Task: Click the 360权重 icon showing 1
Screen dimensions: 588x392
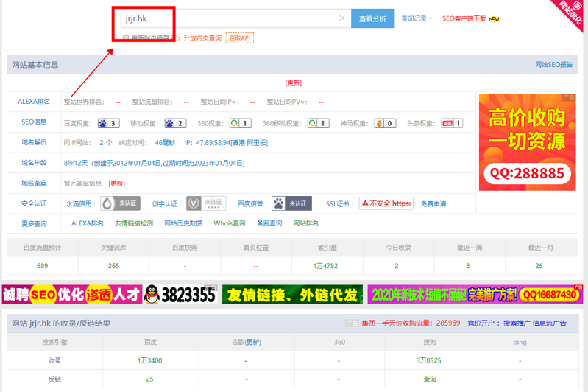Action: point(241,123)
